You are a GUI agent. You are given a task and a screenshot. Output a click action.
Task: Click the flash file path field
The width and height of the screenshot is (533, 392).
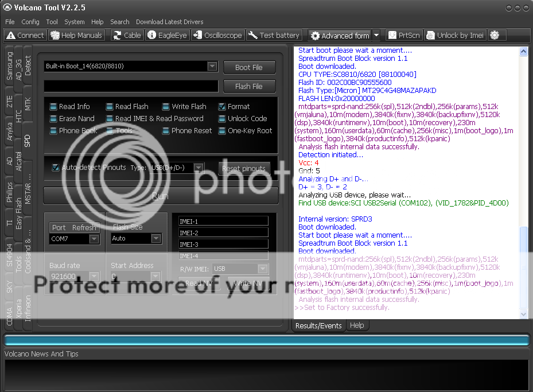coord(131,86)
